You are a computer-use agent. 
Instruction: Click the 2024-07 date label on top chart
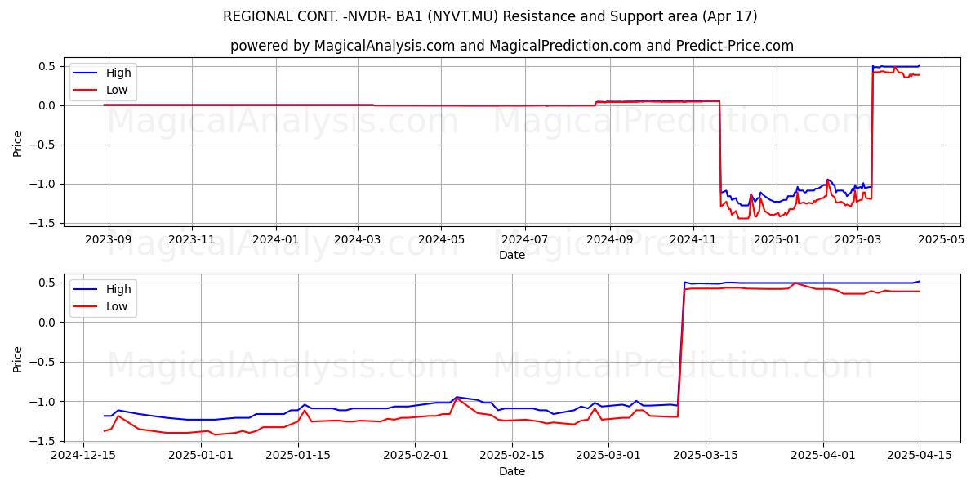pos(524,239)
